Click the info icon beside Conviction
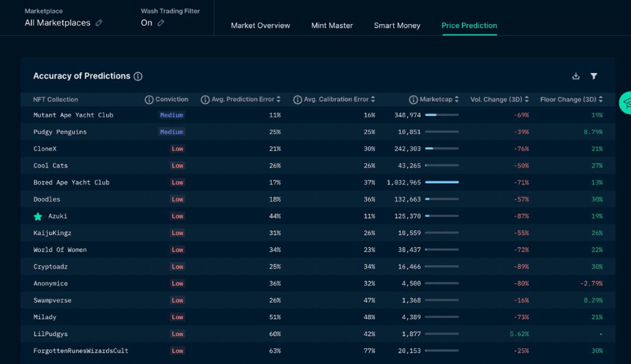The image size is (631, 364). click(x=149, y=100)
